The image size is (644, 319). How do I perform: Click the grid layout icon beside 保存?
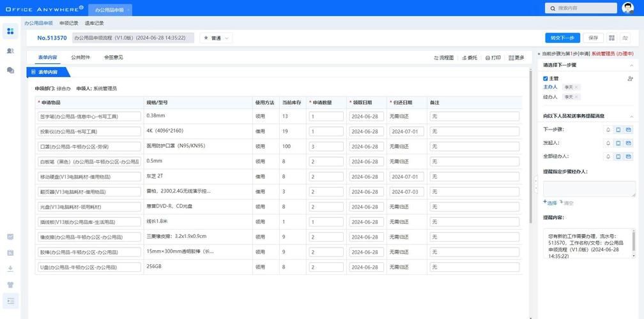[612, 38]
